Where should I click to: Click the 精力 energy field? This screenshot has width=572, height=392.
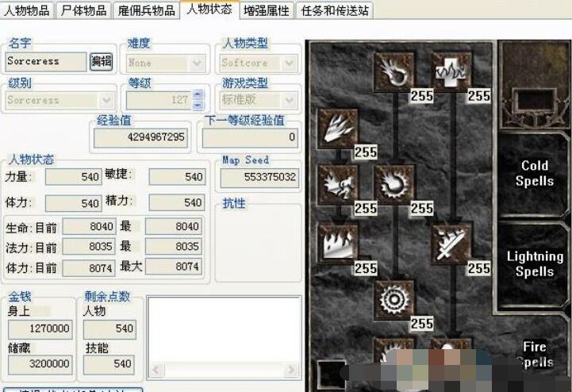[x=177, y=202]
